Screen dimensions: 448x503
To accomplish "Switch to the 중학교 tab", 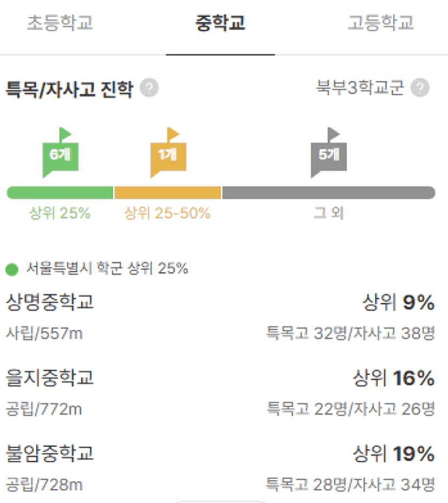I will coord(220,23).
